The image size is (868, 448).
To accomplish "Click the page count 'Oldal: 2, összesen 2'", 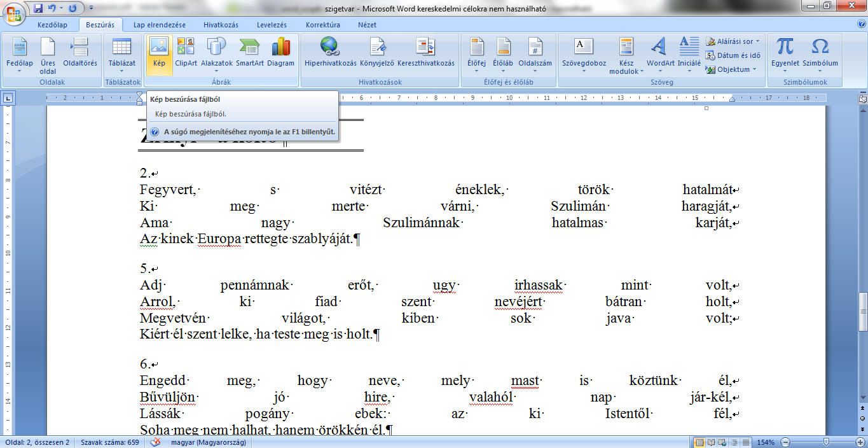I will tap(38, 442).
